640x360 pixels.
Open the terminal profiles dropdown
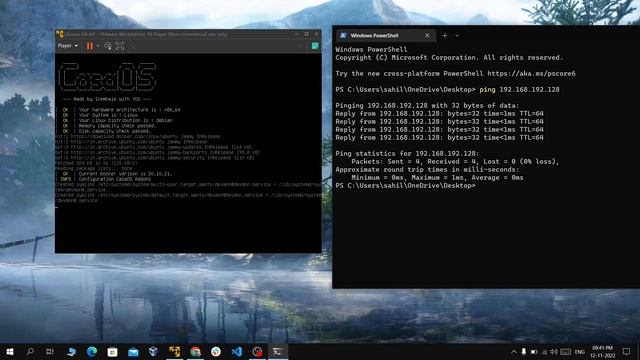click(457, 36)
